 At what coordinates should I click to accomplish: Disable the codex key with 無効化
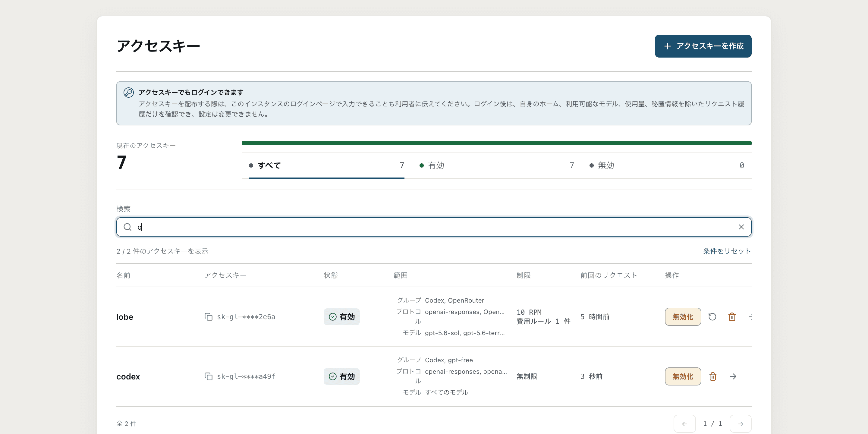683,376
